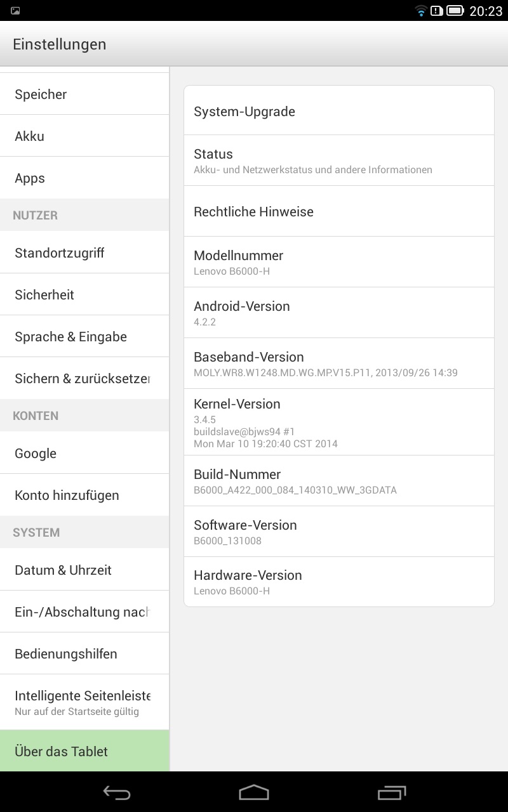
Task: Tap the Back navigation icon
Action: [117, 792]
